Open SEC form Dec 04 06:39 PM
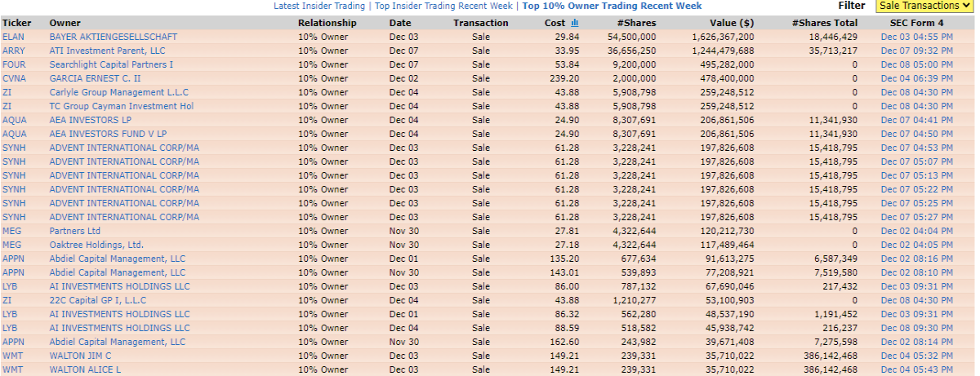The image size is (980, 376). [x=916, y=78]
